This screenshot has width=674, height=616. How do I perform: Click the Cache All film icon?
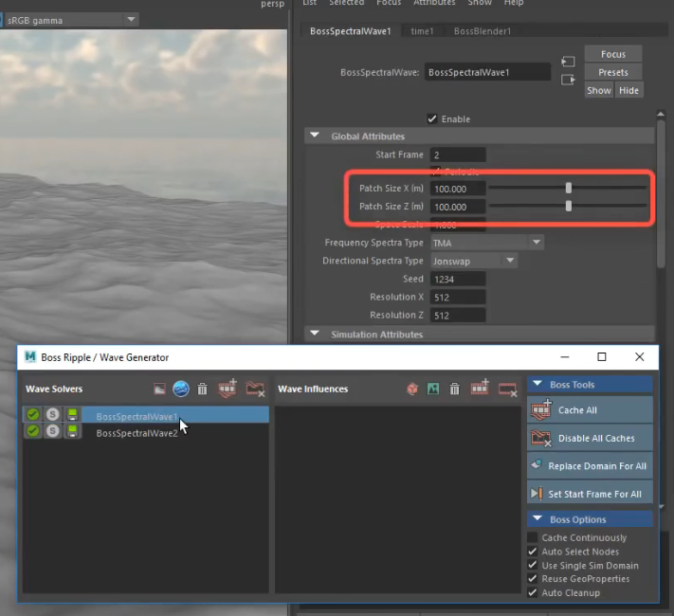tap(541, 409)
